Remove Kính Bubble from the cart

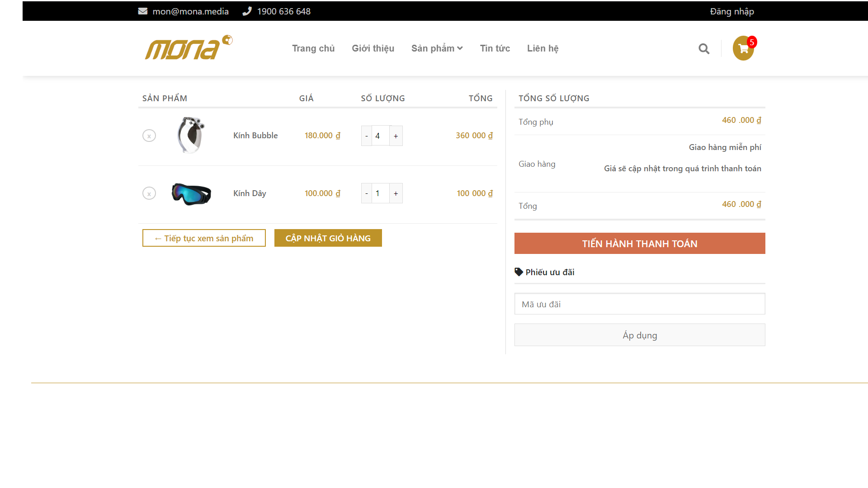149,136
